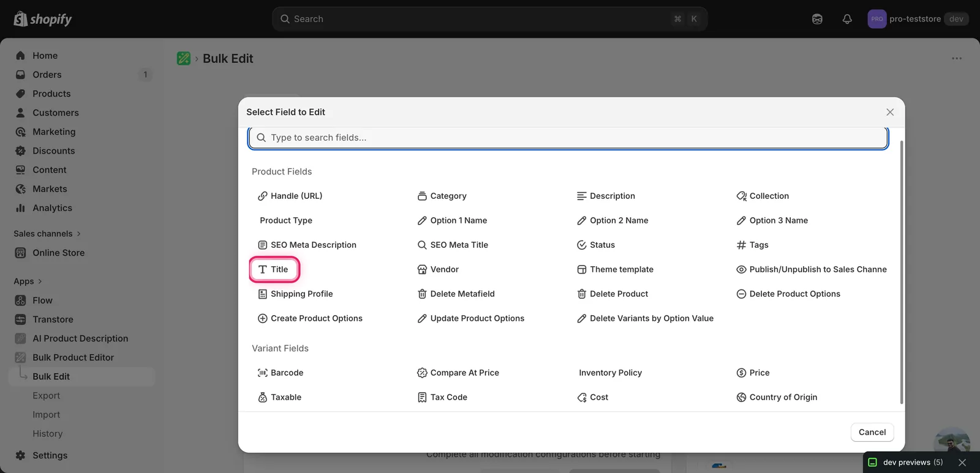This screenshot has height=473, width=980.
Task: Choose the Description field icon
Action: click(x=581, y=196)
